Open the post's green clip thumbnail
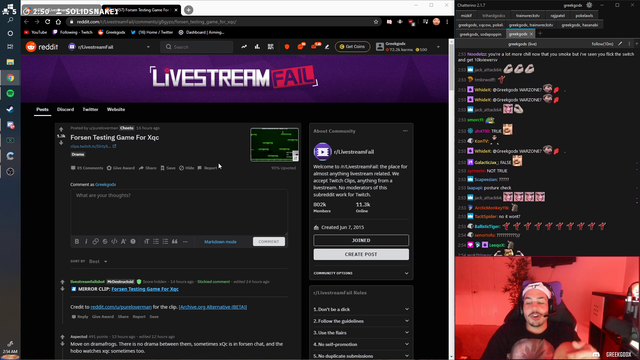The width and height of the screenshot is (640, 360). pos(274,144)
